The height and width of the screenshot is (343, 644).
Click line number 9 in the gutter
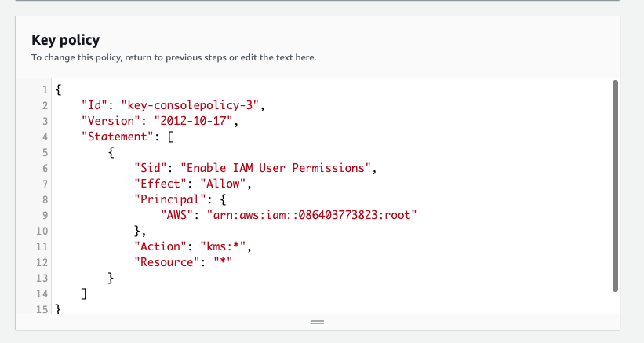(45, 215)
